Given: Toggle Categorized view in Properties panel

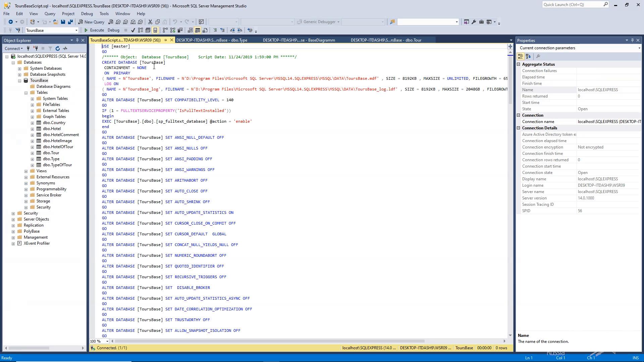Looking at the screenshot, I should coord(521,56).
